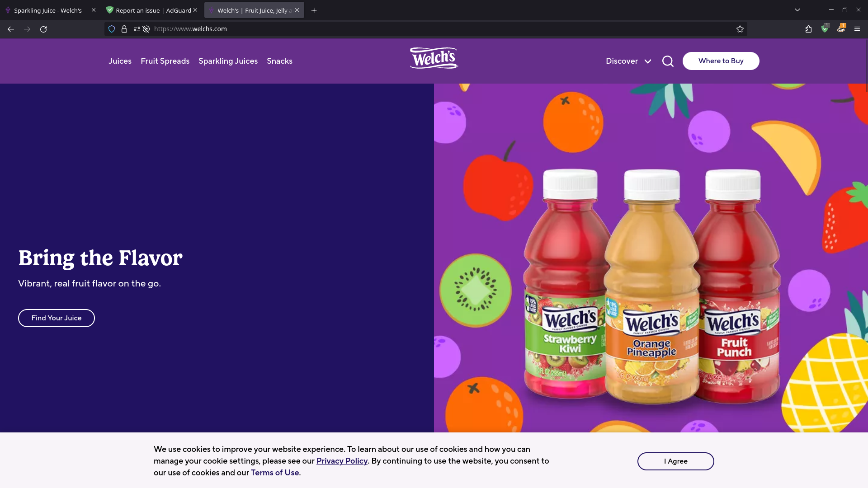Open the Discover dropdown menu

pyautogui.click(x=628, y=61)
